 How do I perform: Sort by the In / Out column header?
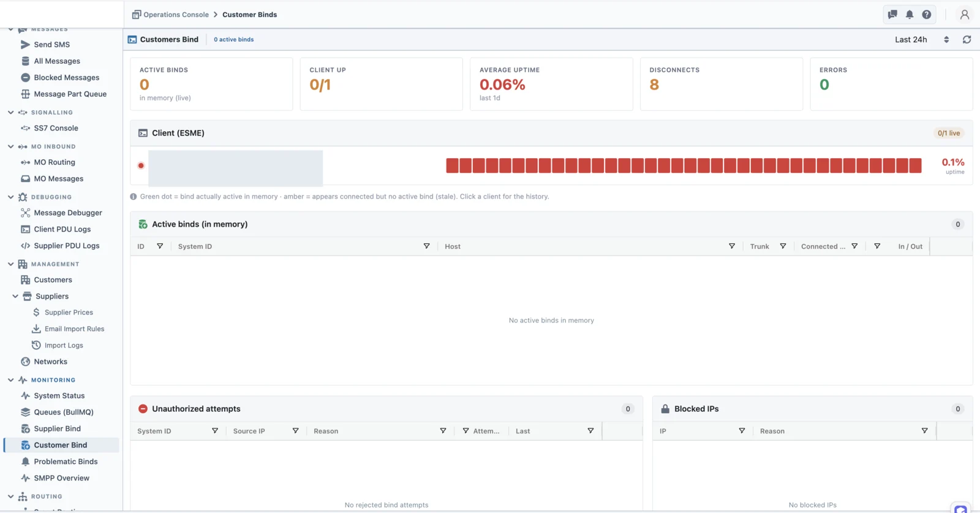point(910,246)
